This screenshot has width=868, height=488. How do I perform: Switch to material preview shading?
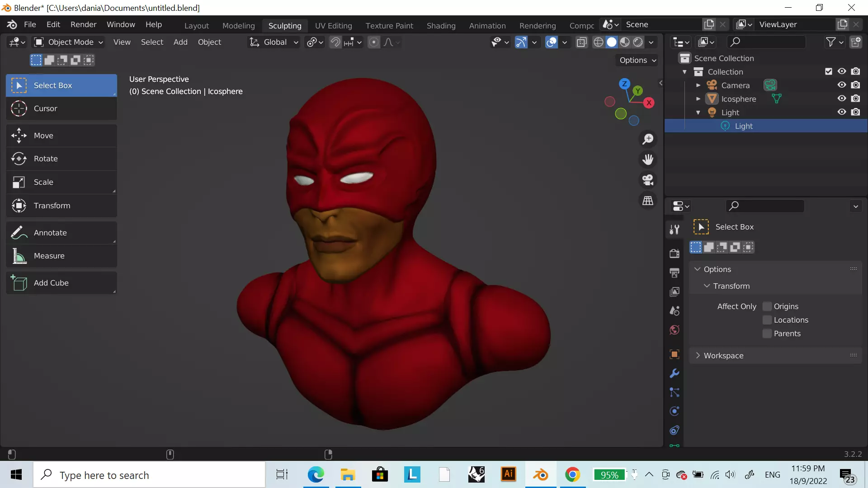[x=625, y=42]
